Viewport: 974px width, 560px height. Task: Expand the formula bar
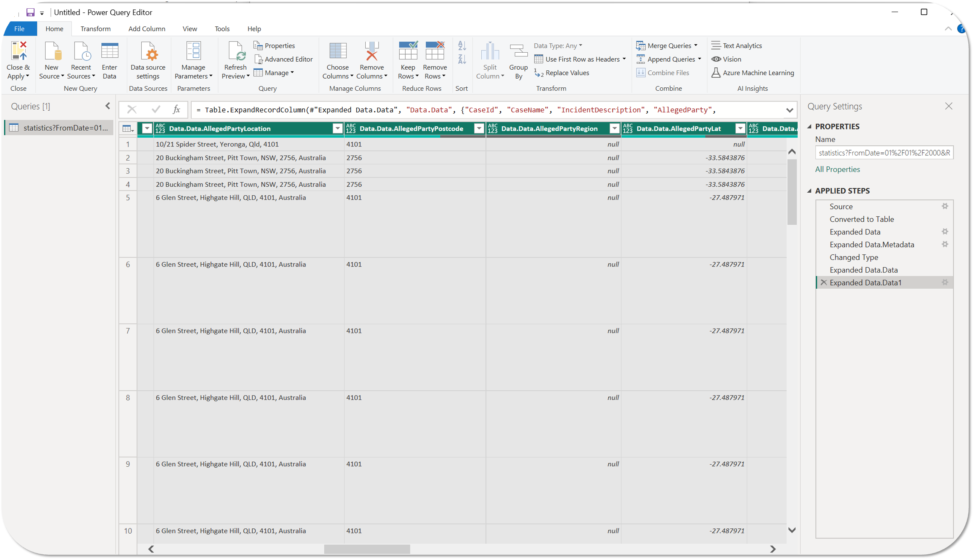[789, 110]
